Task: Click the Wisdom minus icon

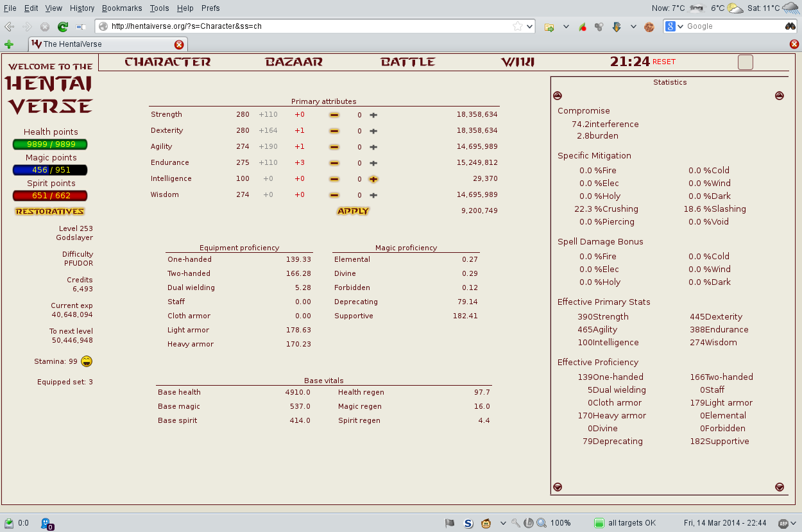Action: 334,195
